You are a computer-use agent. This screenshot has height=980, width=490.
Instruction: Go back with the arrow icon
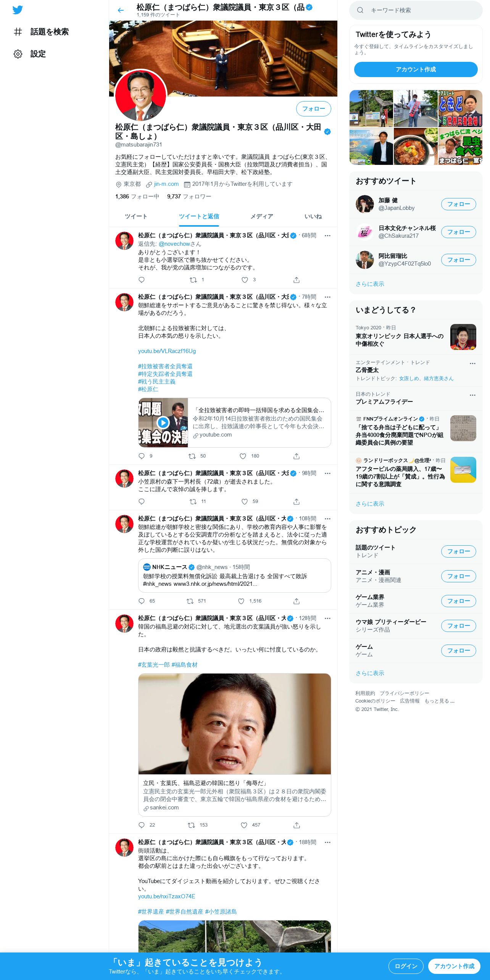pyautogui.click(x=121, y=10)
